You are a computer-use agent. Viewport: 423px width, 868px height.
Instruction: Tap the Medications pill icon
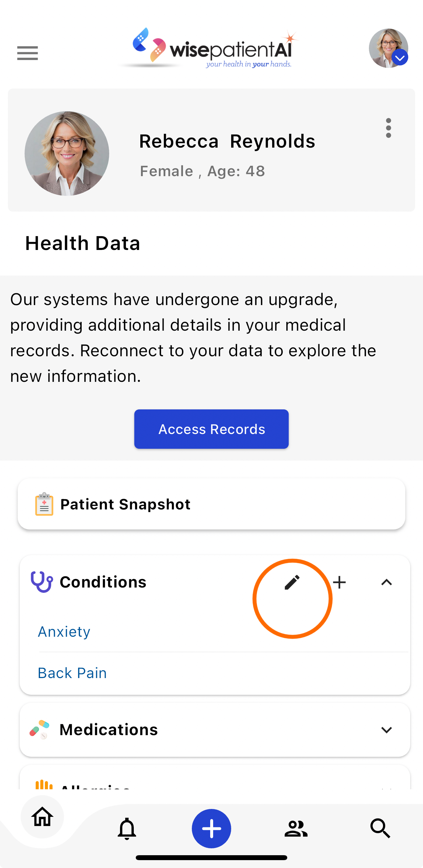[x=39, y=730]
